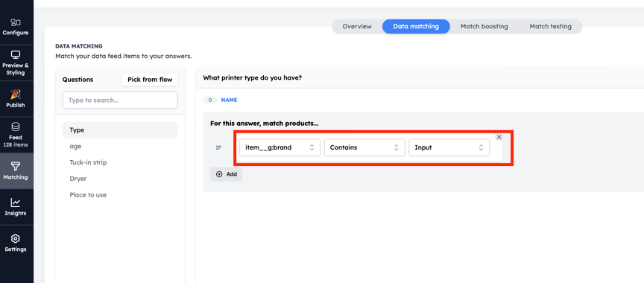
Task: Switch to the Overview tab
Action: coord(357,26)
